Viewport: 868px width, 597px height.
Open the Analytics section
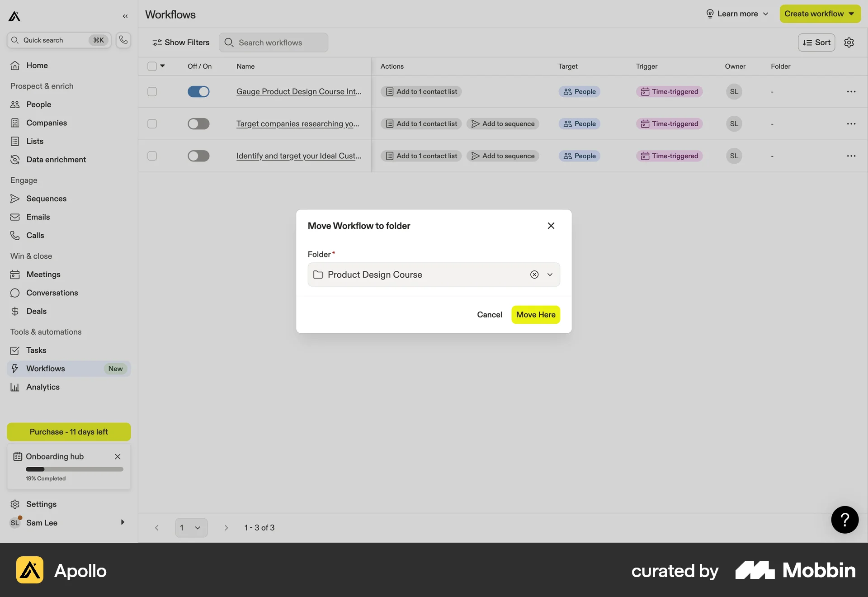[43, 387]
